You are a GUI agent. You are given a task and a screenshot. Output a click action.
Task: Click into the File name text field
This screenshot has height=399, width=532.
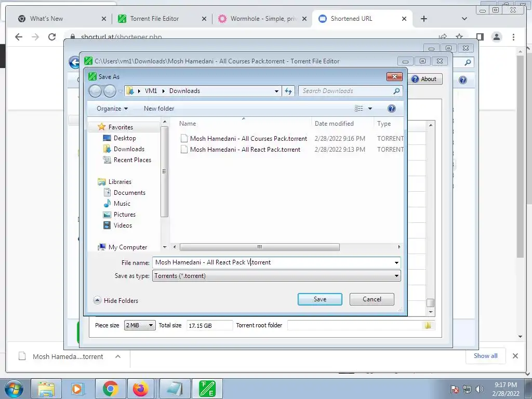272,262
